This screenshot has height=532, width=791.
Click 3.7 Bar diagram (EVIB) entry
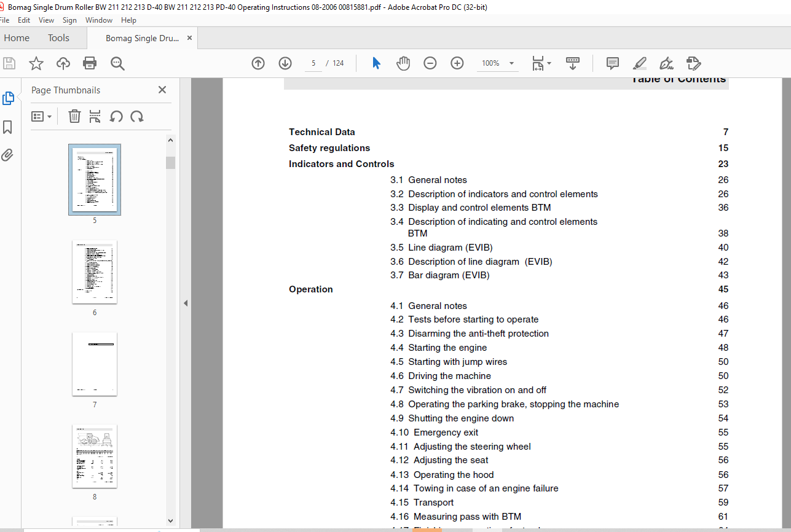pyautogui.click(x=440, y=275)
